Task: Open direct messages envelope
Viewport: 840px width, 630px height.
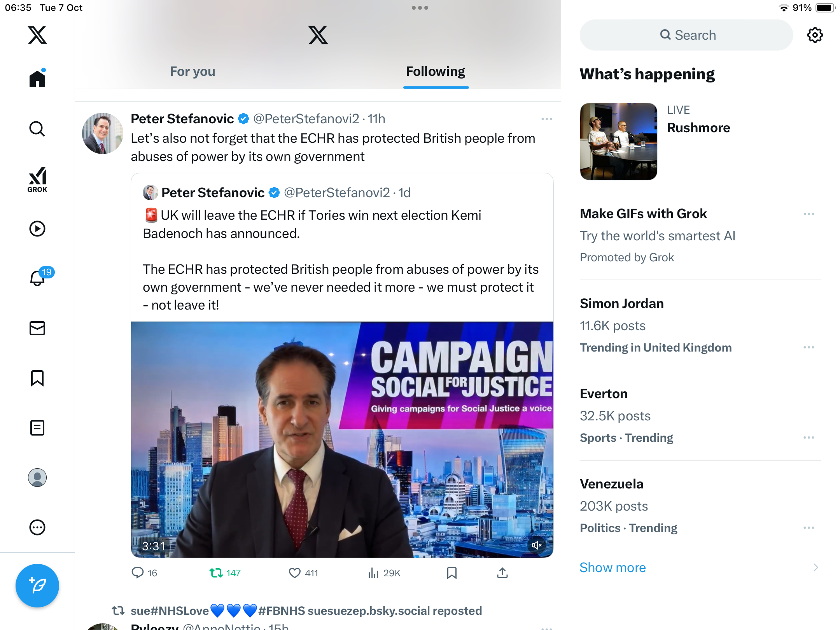Action: coord(37,328)
